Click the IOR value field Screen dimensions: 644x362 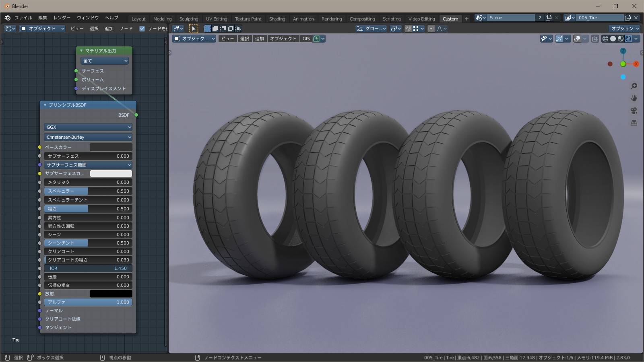click(x=88, y=268)
